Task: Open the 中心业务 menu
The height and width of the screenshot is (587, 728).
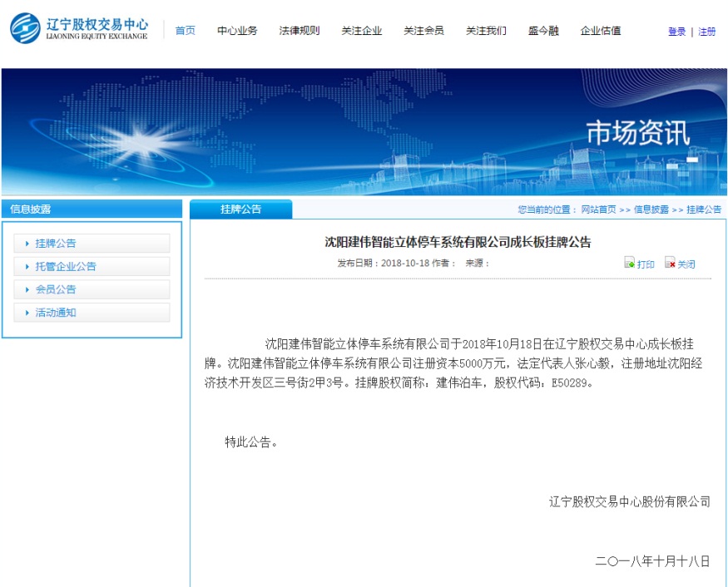Action: pyautogui.click(x=237, y=31)
